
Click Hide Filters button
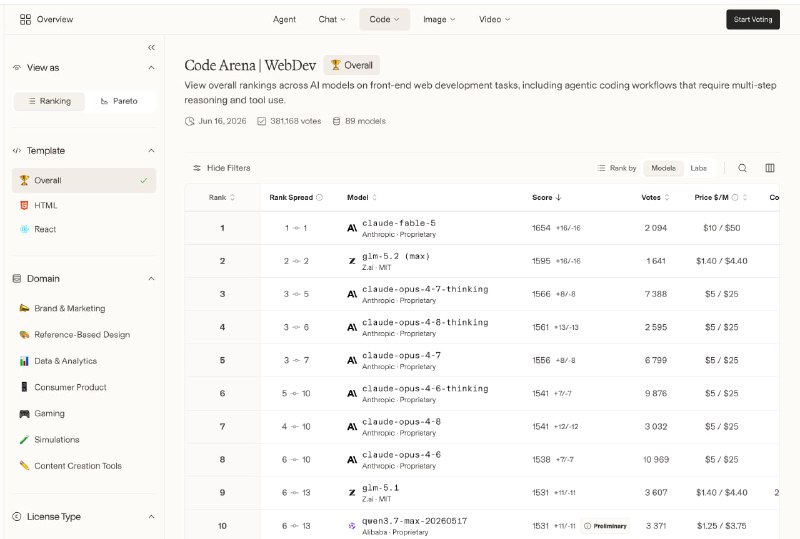221,168
